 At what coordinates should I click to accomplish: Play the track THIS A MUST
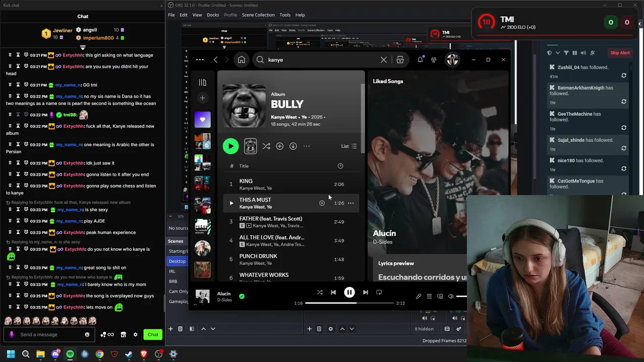click(231, 203)
